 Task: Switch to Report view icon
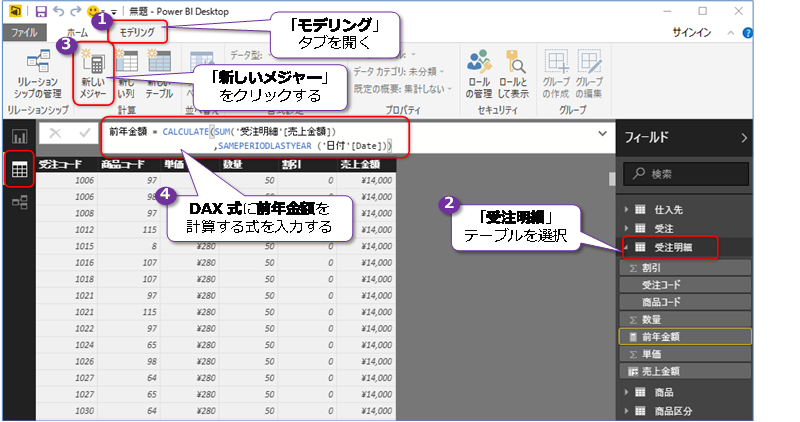[x=19, y=136]
